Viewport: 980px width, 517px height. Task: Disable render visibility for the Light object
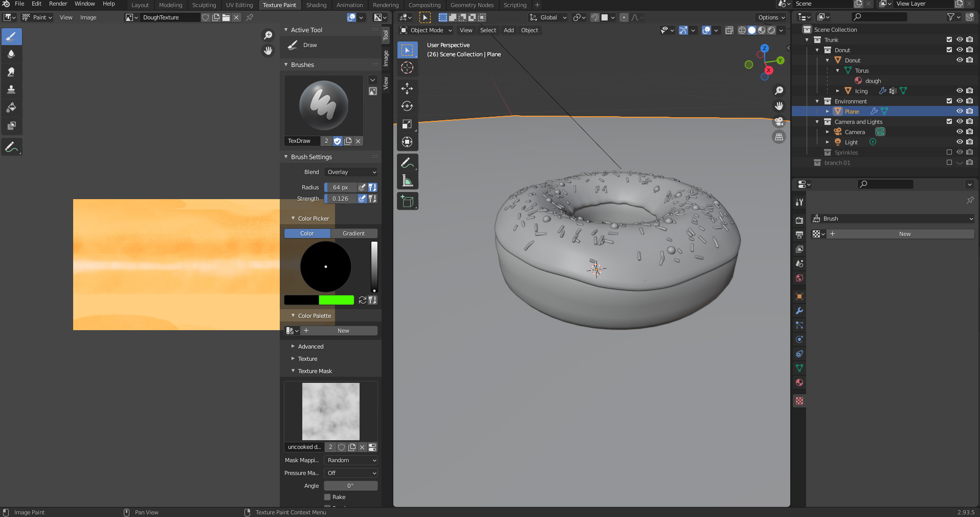pos(969,142)
